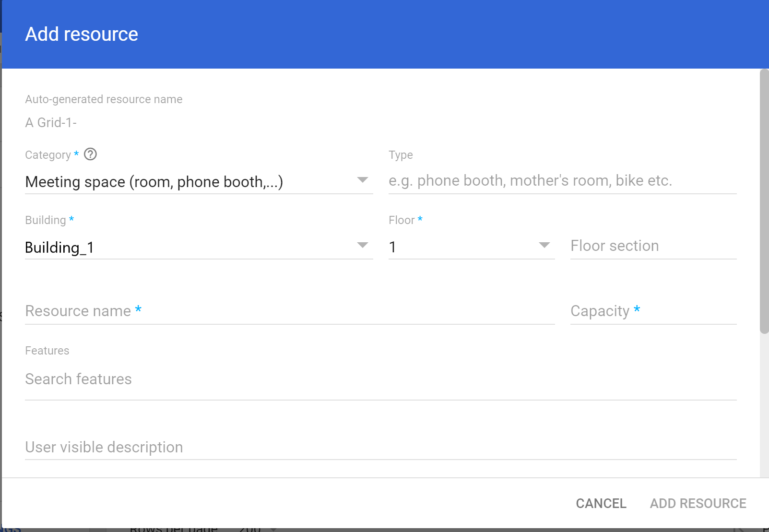Focus the Resource name field
Screen dimensions: 769x532
[x=289, y=311]
